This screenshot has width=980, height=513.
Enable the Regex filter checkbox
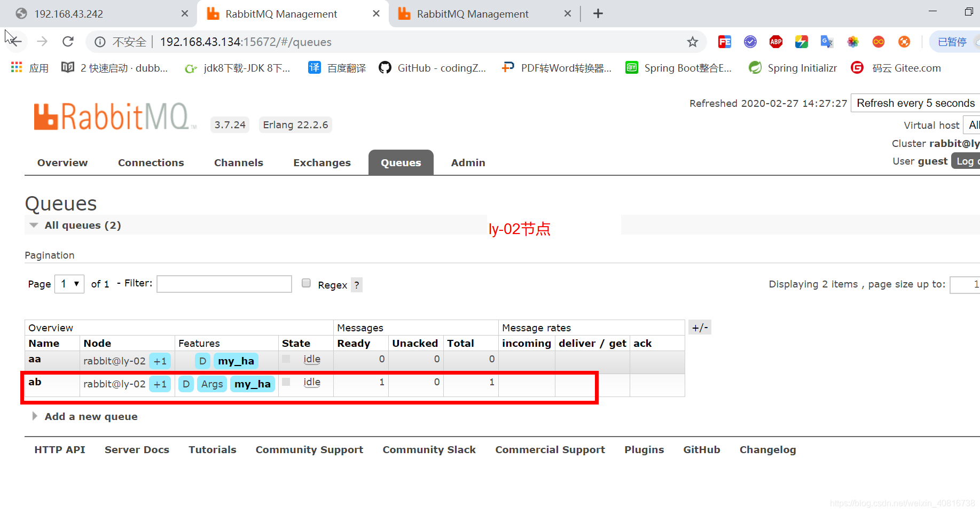point(306,283)
